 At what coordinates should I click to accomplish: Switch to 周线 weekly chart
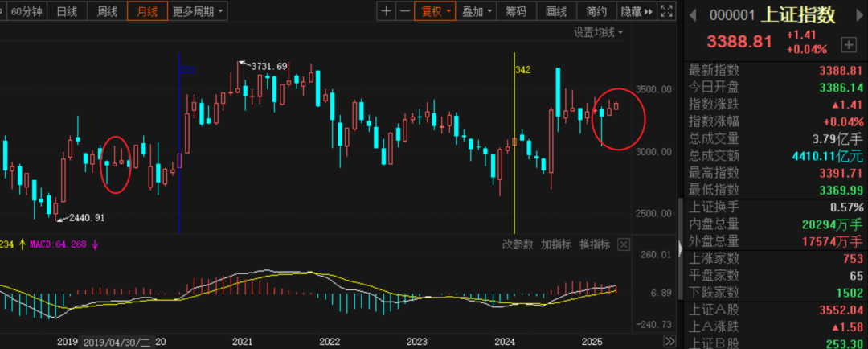106,11
